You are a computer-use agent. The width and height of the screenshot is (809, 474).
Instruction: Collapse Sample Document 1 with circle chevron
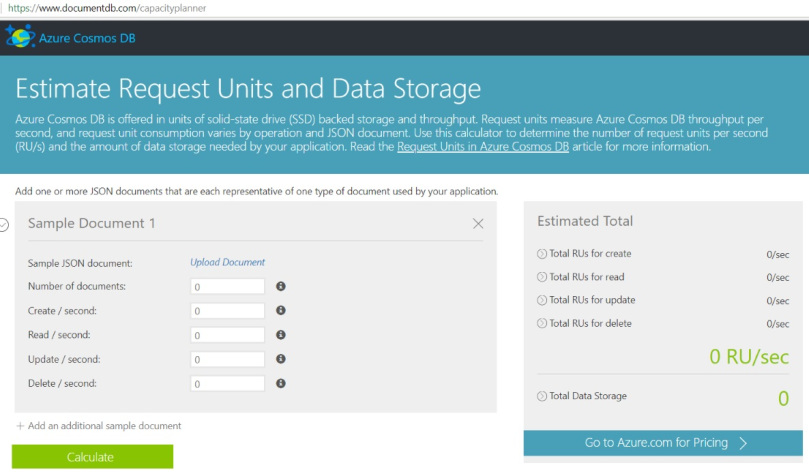[x=4, y=225]
